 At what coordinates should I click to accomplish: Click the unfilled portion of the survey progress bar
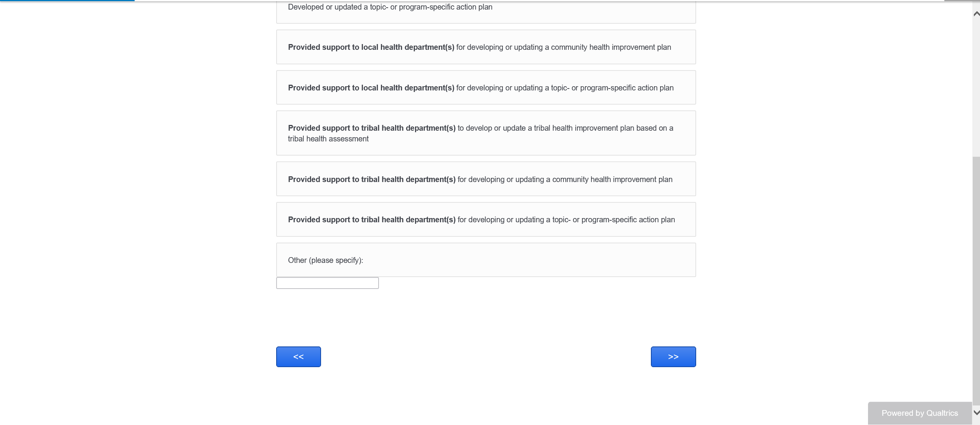tap(537, 1)
